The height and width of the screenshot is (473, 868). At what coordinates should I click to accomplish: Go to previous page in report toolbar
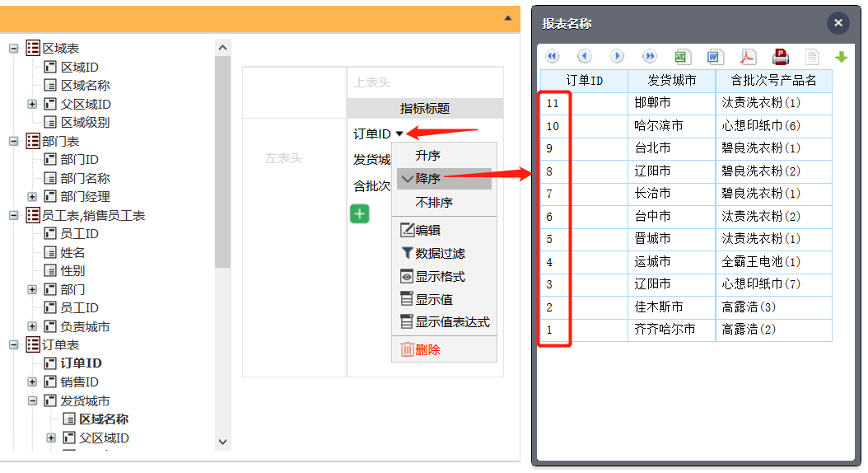(x=585, y=57)
